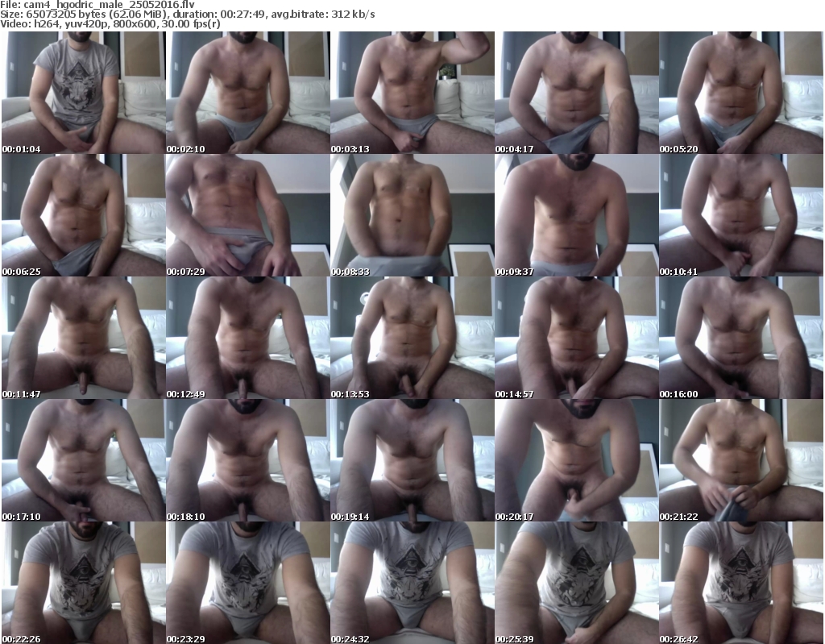825x644 pixels.
Task: Click the header line showing video codec info
Action: pos(110,23)
